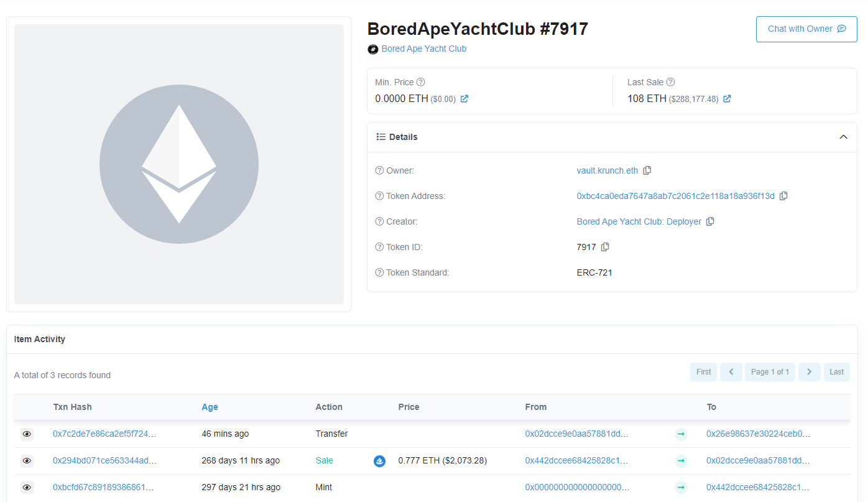Open Bored Ape Yacht Club collection link
This screenshot has width=868, height=502.
[424, 49]
